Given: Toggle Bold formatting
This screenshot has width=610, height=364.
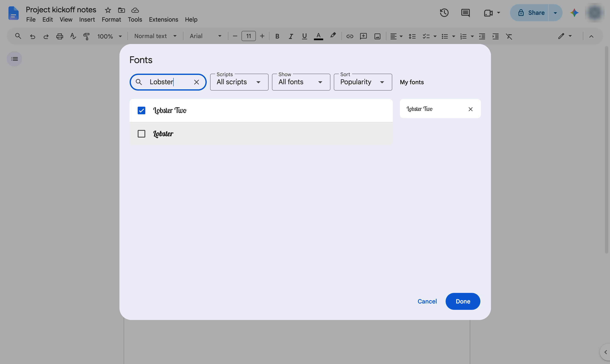Looking at the screenshot, I should tap(277, 36).
